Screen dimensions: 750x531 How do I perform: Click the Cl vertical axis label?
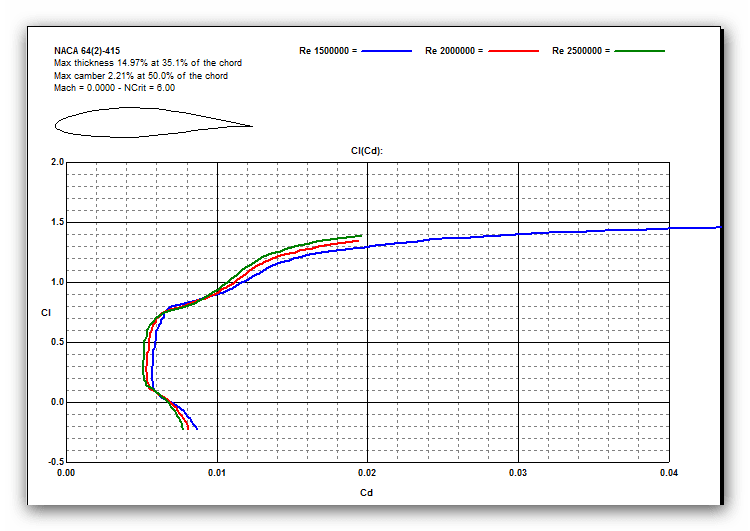click(x=45, y=313)
